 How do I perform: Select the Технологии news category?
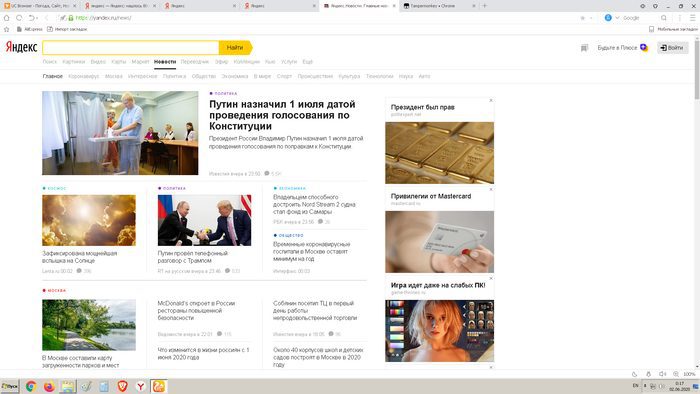click(379, 76)
